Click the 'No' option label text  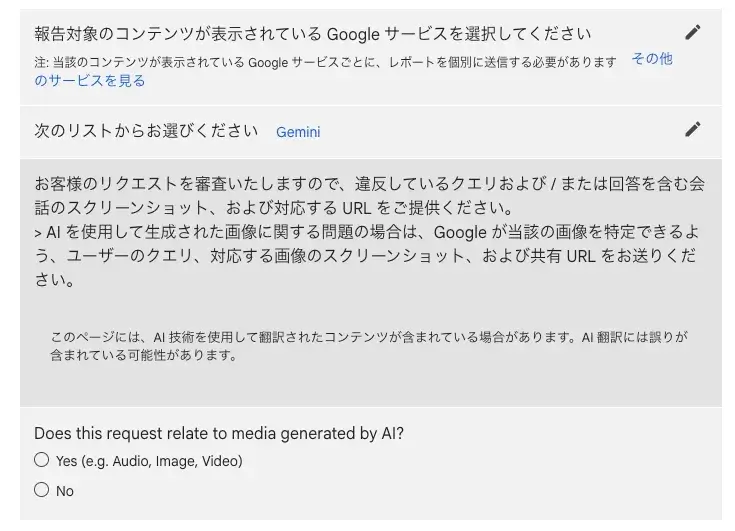tap(65, 491)
